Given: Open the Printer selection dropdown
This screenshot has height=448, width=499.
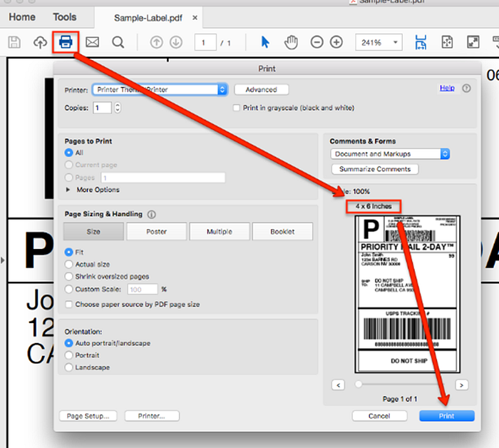Looking at the screenshot, I should pos(160,89).
